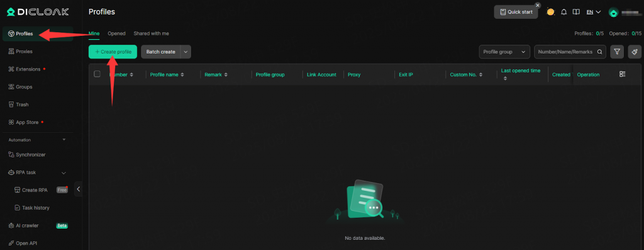Click the Create profile button
Viewport: 644px width, 250px height.
pyautogui.click(x=113, y=52)
